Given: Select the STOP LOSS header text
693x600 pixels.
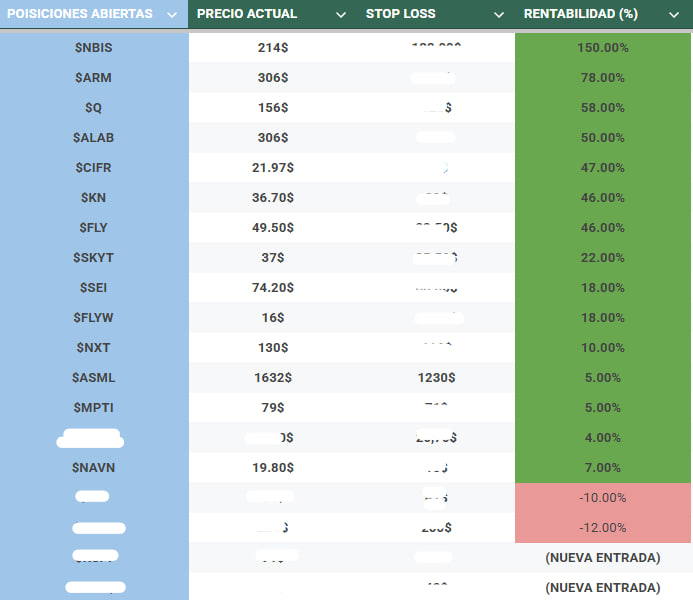Looking at the screenshot, I should (x=400, y=14).
